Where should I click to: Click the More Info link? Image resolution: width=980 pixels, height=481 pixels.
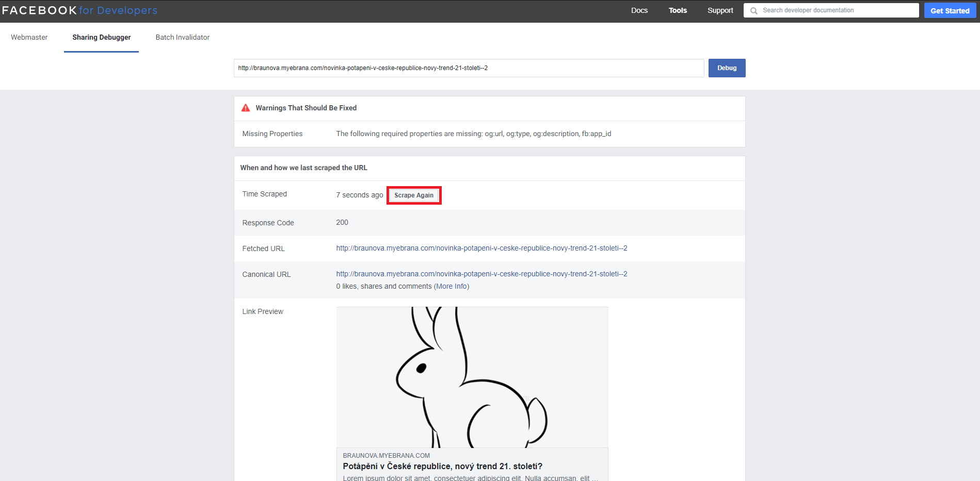click(452, 286)
